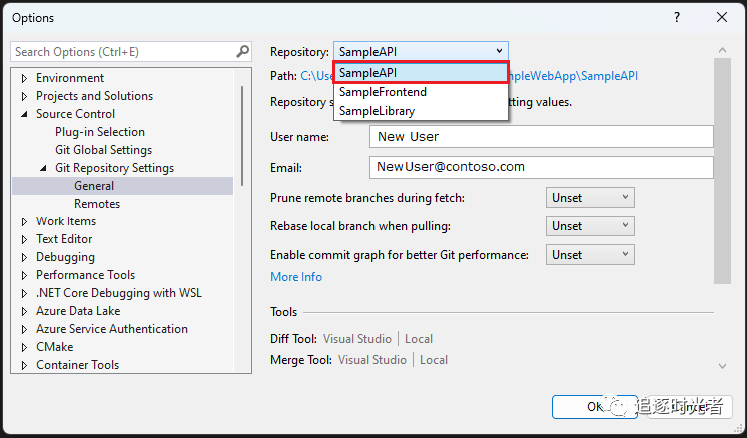Expand the Work Items node
Screen dimensions: 747x438
(24, 222)
